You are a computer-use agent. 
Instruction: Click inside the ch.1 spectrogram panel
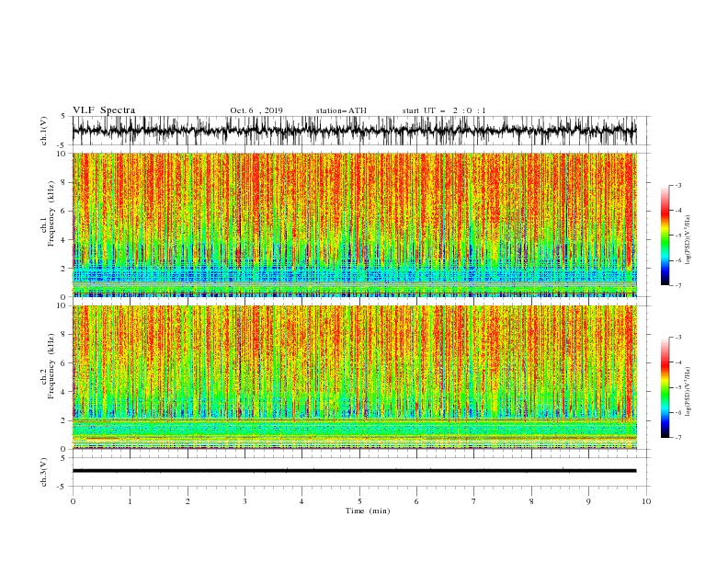click(x=355, y=224)
